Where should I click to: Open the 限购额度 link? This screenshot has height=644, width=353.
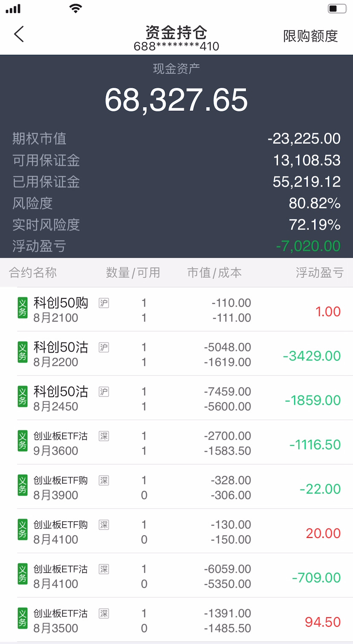310,36
